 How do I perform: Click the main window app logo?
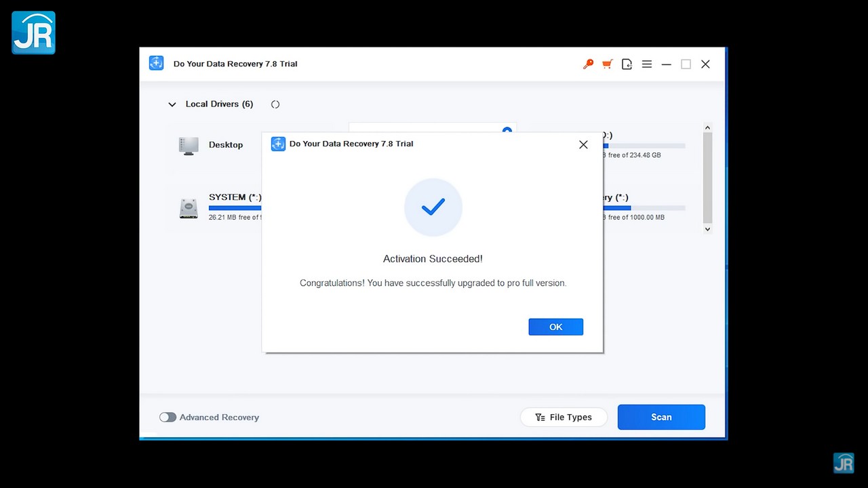[x=157, y=64]
